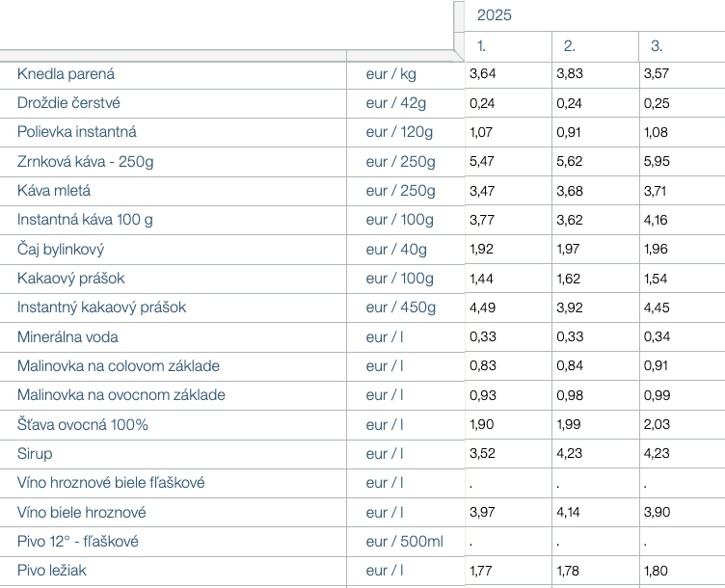This screenshot has width=725, height=588.
Task: Select Polievka instantná row
Action: 77,132
